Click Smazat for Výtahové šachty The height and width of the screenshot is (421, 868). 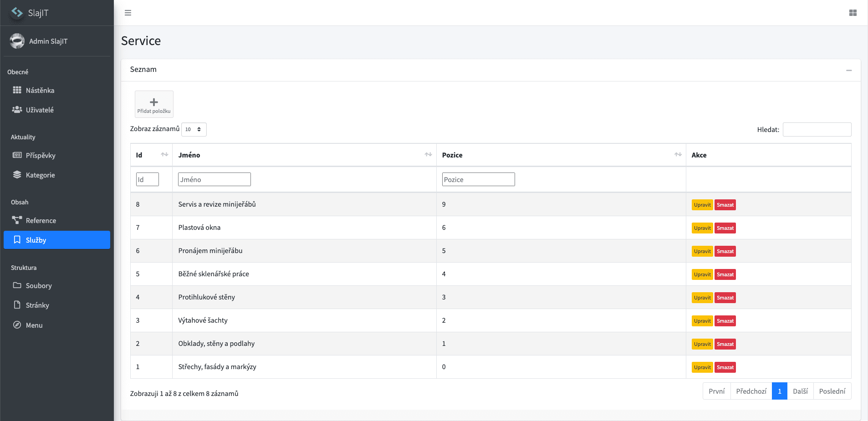[725, 321]
